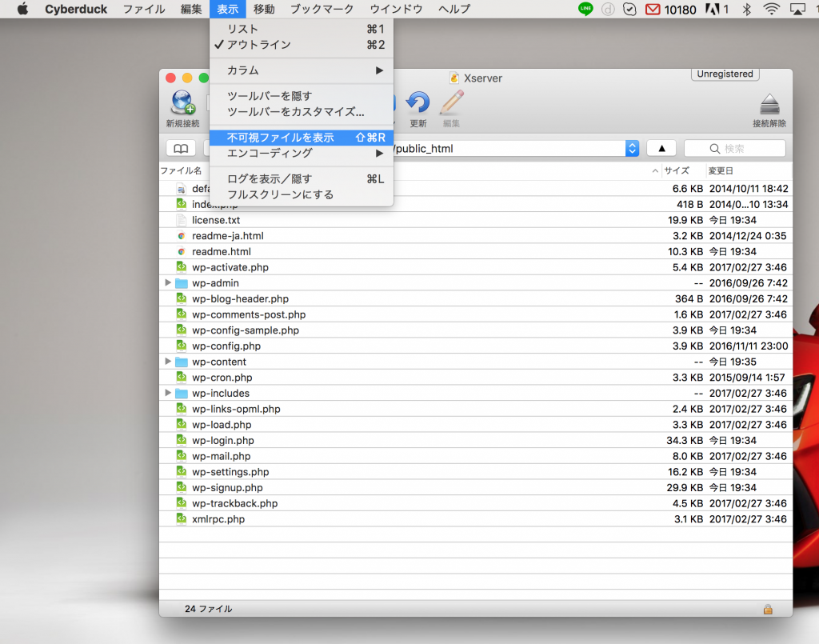Click the Refresh toolbar icon
This screenshot has height=644, width=819.
[x=417, y=103]
